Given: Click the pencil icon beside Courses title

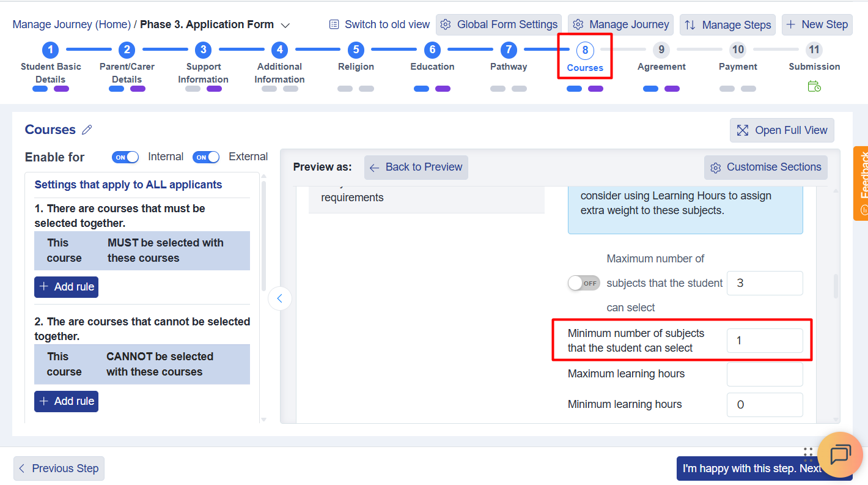Looking at the screenshot, I should point(87,130).
